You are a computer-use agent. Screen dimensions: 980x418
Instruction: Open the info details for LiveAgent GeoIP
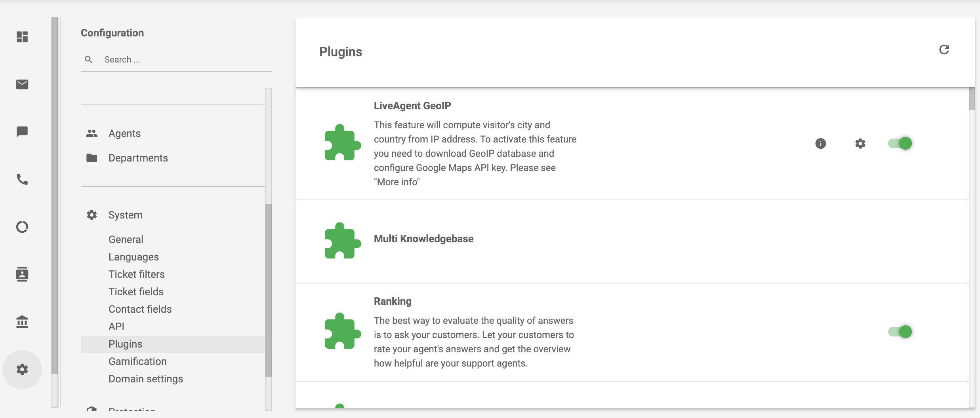click(821, 144)
